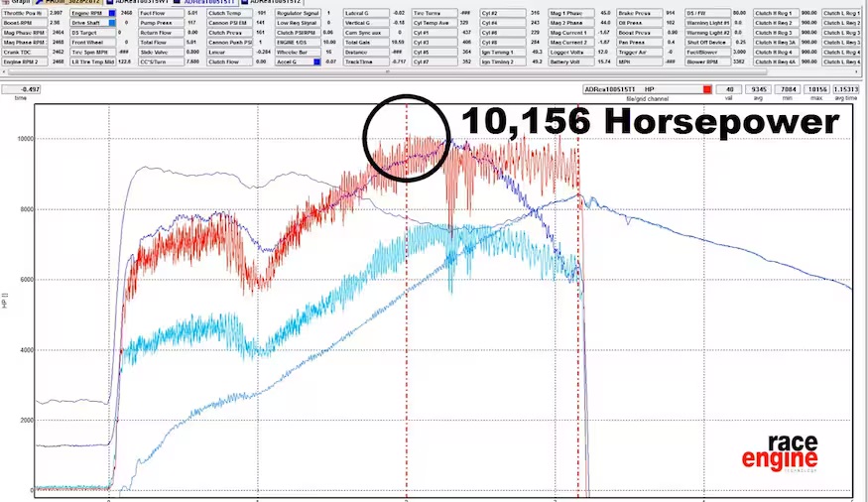The image size is (868, 502).
Task: Click the LR Tire Tmp Mid channel
Action: [x=93, y=62]
